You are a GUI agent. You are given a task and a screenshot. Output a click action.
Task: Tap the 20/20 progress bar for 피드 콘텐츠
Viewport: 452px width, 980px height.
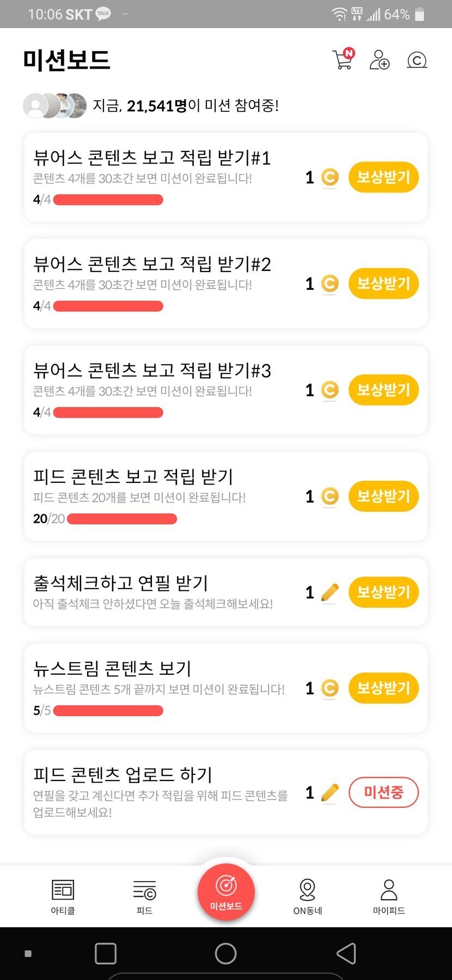121,519
